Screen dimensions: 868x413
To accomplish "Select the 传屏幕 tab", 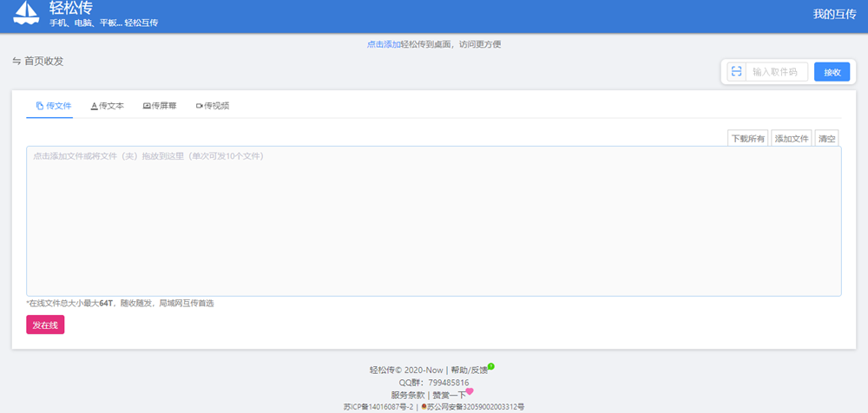I will (x=160, y=106).
